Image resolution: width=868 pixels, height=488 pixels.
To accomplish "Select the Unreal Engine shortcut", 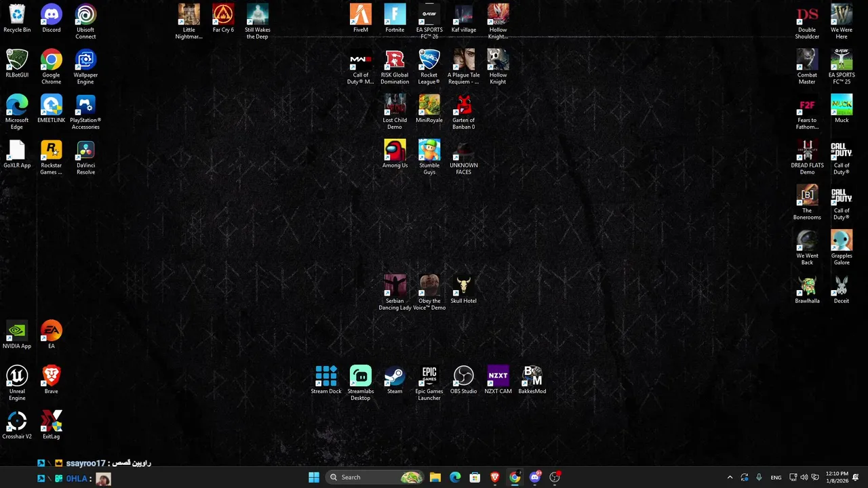I will click(17, 384).
